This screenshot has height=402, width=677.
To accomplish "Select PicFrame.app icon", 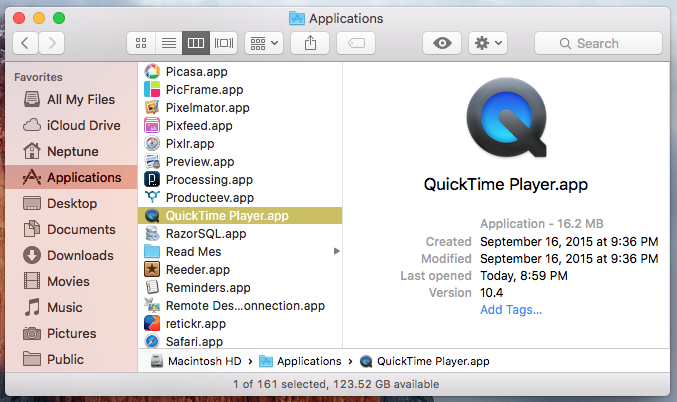I will 152,89.
